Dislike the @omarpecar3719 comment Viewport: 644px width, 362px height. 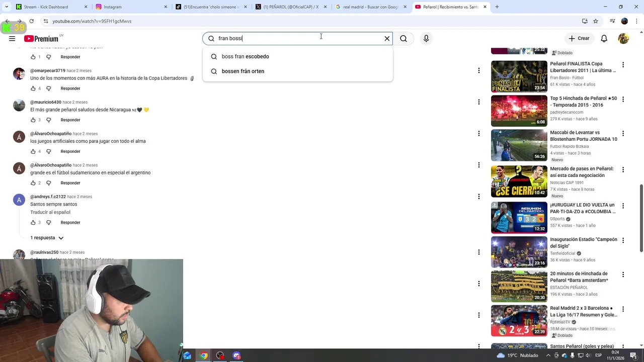coord(48,88)
